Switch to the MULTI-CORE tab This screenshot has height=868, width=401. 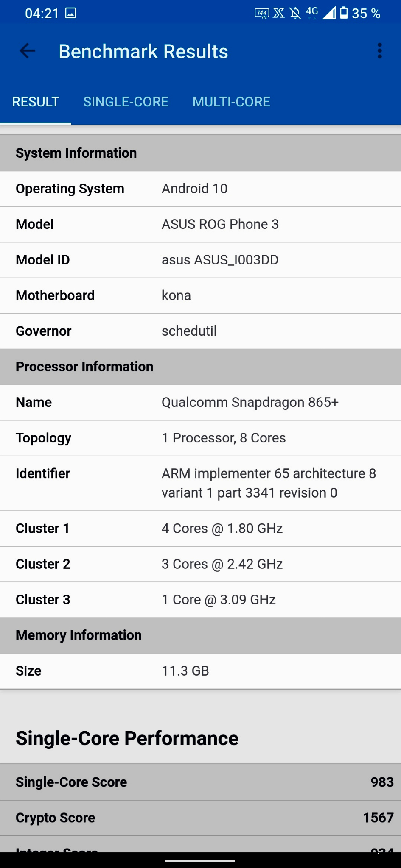click(231, 102)
